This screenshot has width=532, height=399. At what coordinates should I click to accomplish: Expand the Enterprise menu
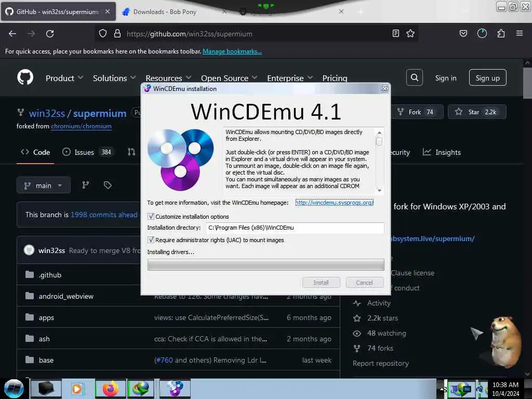pos(290,78)
